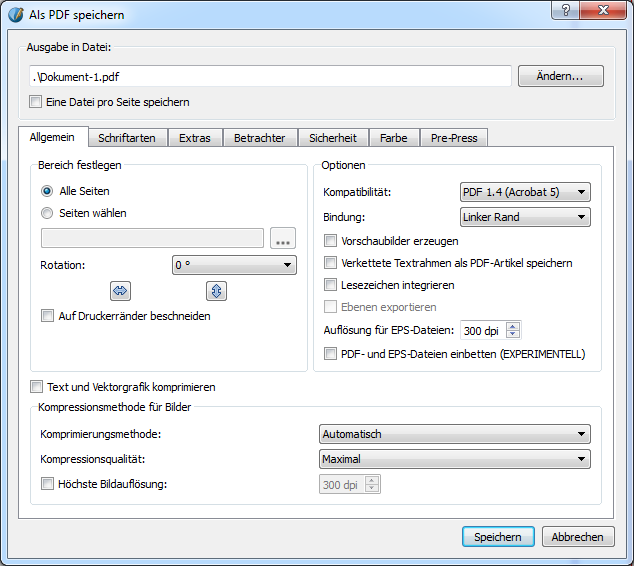Enable 'Lesezeichen integrieren' option
Image resolution: width=634 pixels, height=566 pixels.
(331, 285)
